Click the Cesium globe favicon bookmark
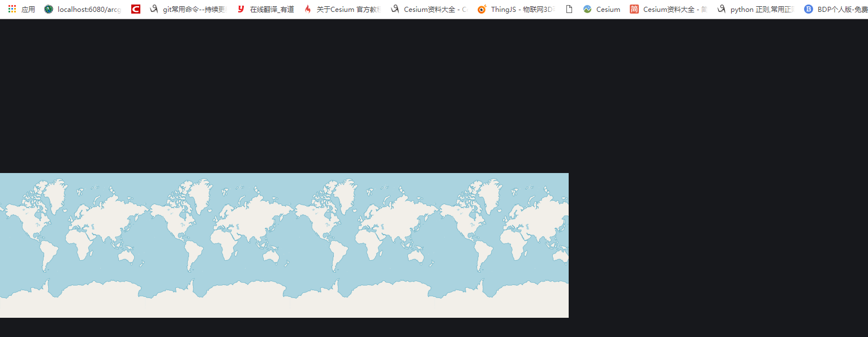868x337 pixels. click(587, 9)
